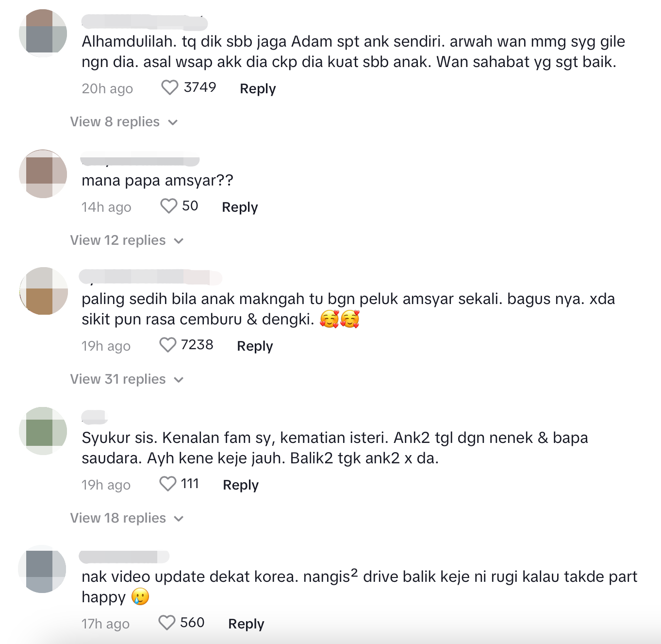Tap heart on comment with 7238 likes
The width and height of the screenshot is (661, 644).
pyautogui.click(x=167, y=345)
